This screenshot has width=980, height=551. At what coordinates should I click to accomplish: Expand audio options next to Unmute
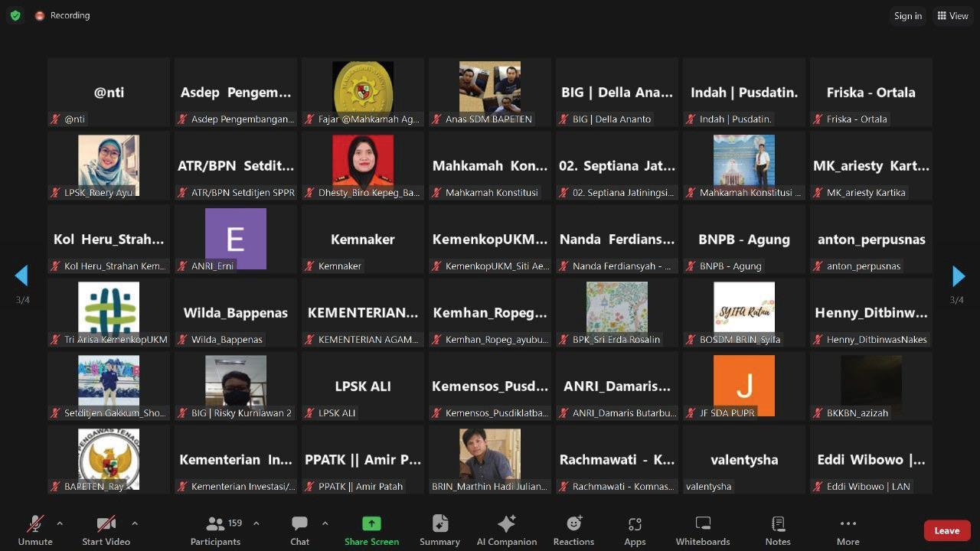tap(60, 523)
